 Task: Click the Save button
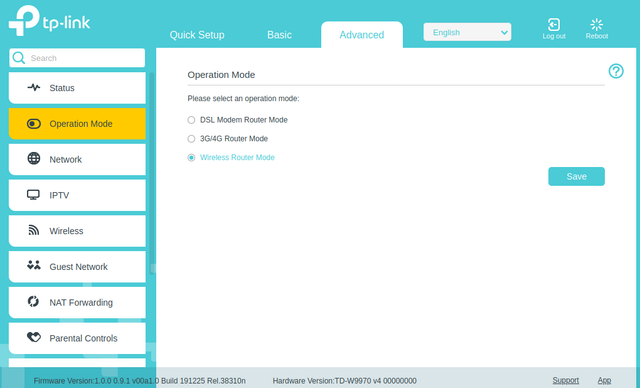click(x=576, y=176)
